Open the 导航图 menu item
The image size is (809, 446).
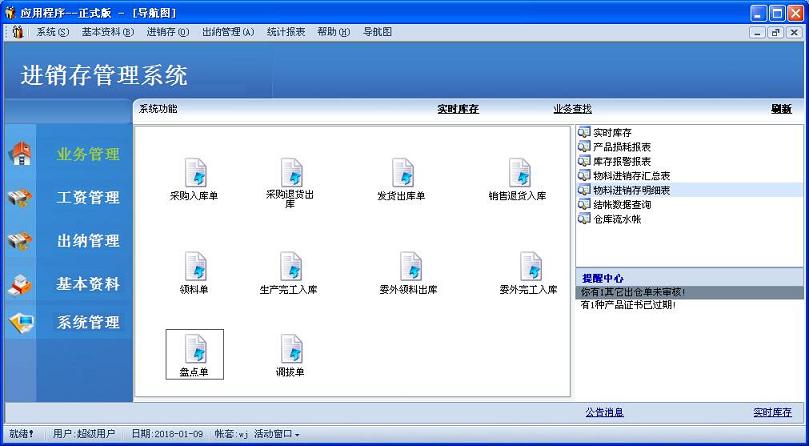(377, 32)
